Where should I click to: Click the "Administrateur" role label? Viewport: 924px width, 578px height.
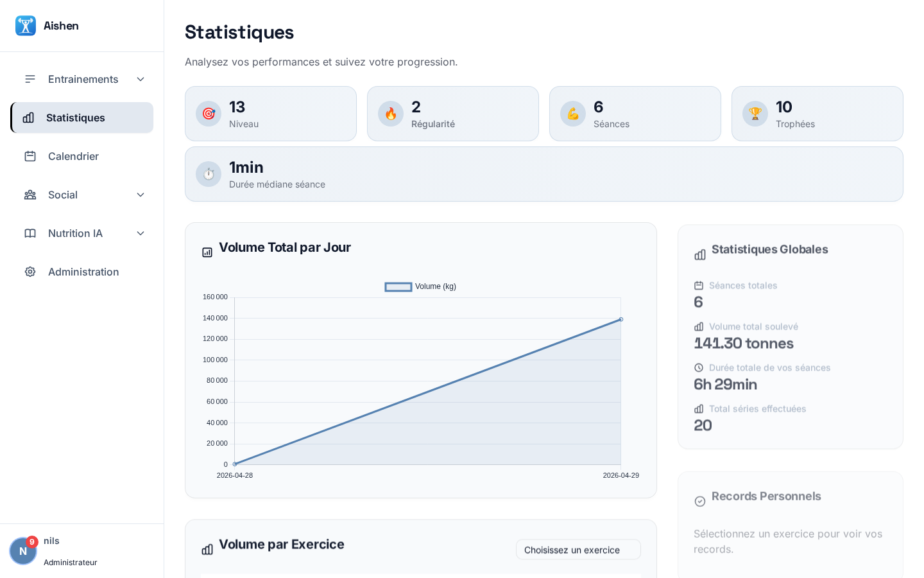coord(71,563)
